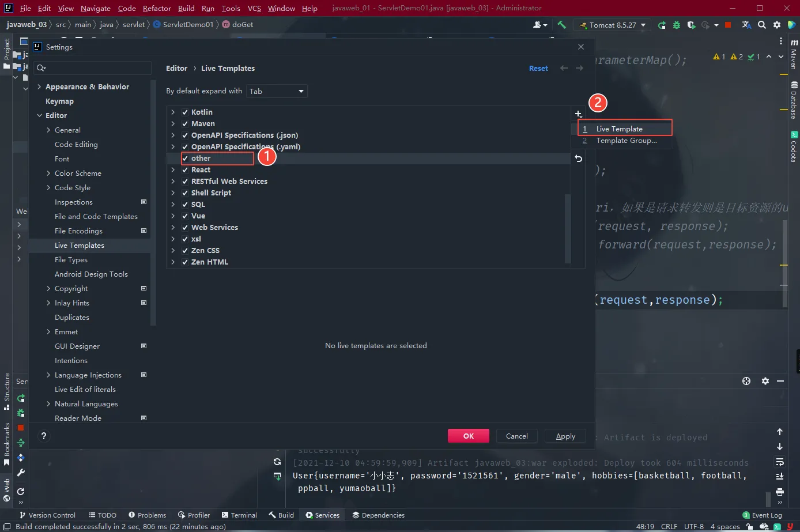This screenshot has height=532, width=800.
Task: Click the Translate icon in toolbar
Action: click(747, 25)
